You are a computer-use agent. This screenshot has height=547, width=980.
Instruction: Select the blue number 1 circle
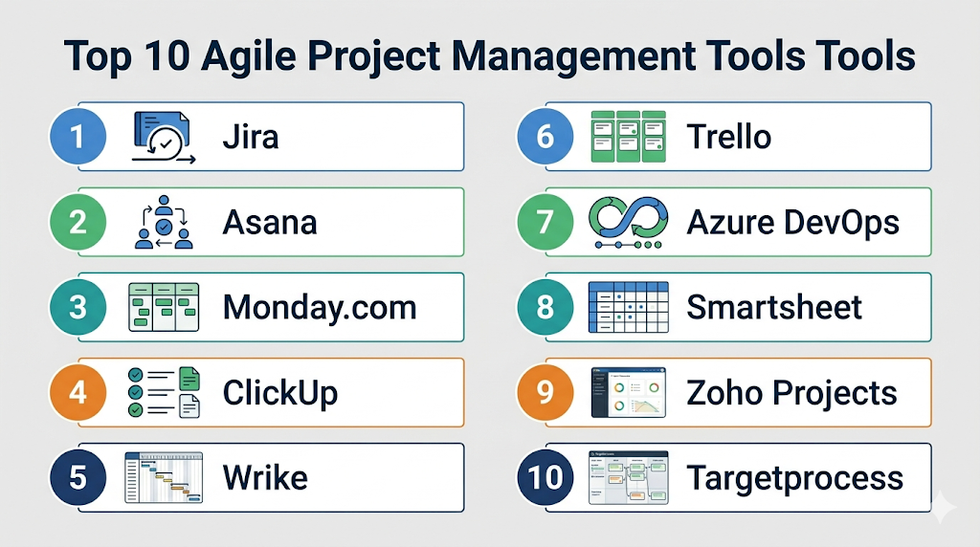click(78, 137)
